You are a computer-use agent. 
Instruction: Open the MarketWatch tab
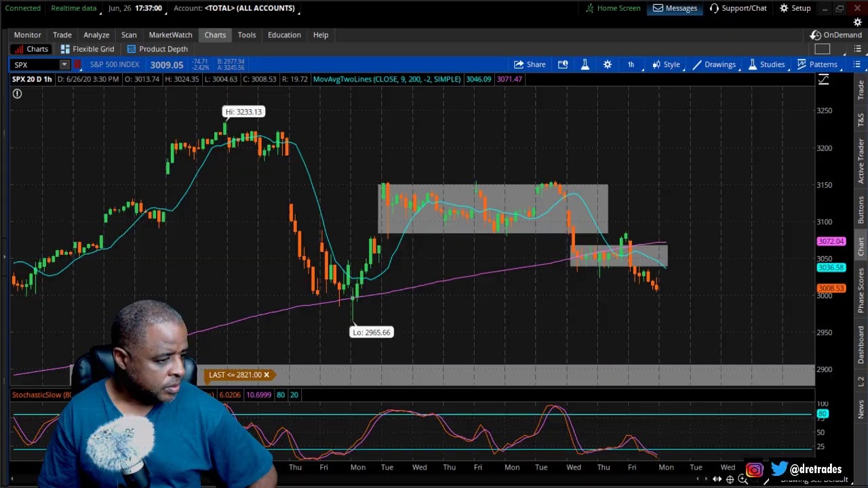pyautogui.click(x=170, y=35)
